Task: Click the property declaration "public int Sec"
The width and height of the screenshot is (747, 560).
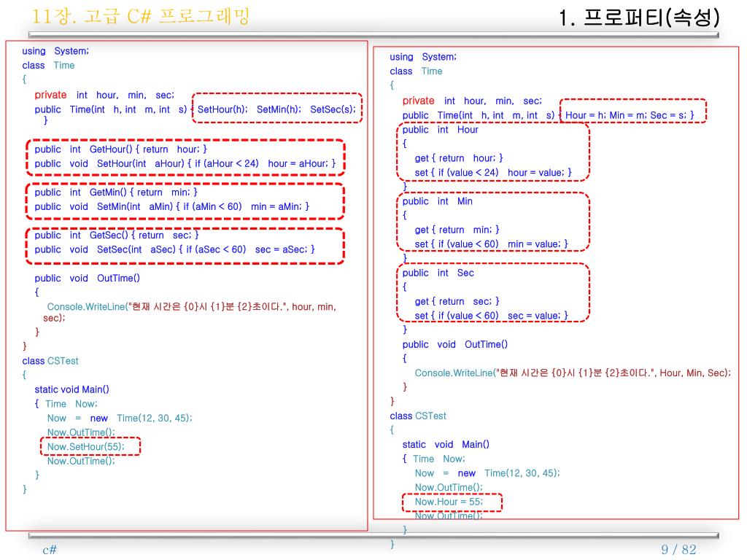Action: 438,273
